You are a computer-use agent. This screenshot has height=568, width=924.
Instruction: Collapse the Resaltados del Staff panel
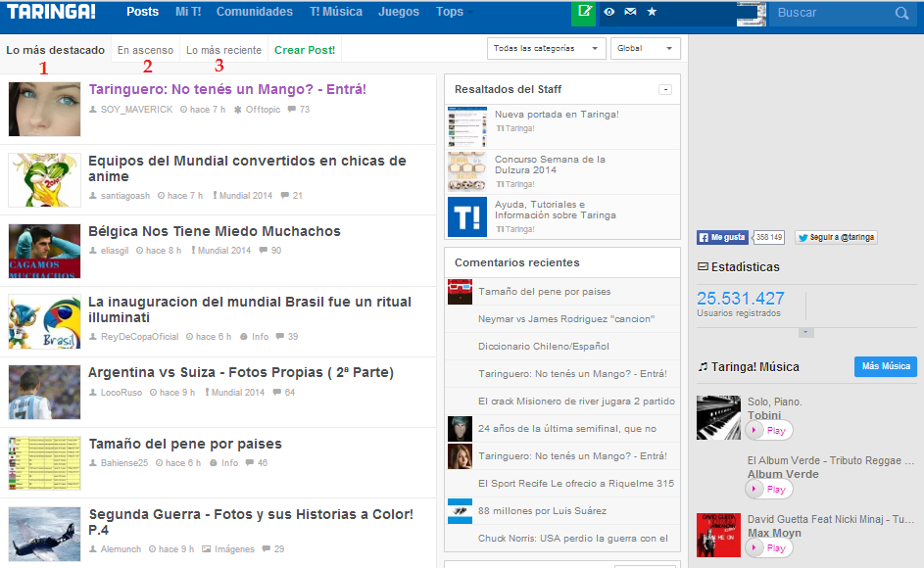pyautogui.click(x=665, y=89)
